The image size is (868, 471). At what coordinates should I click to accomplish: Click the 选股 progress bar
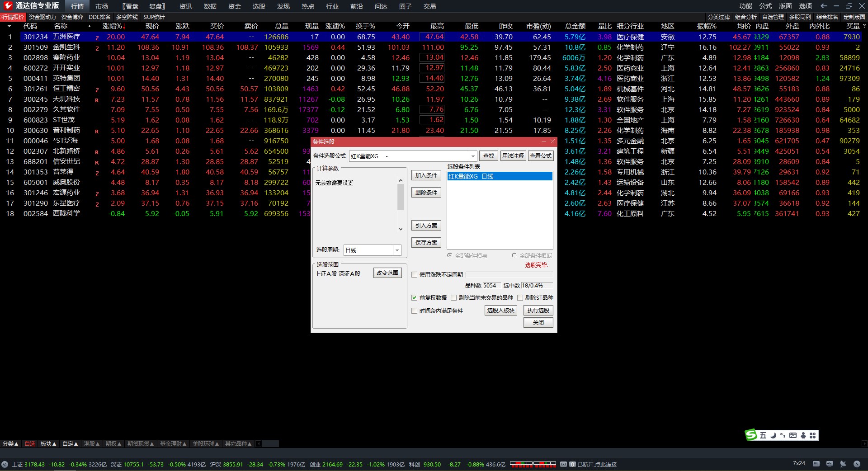509,274
